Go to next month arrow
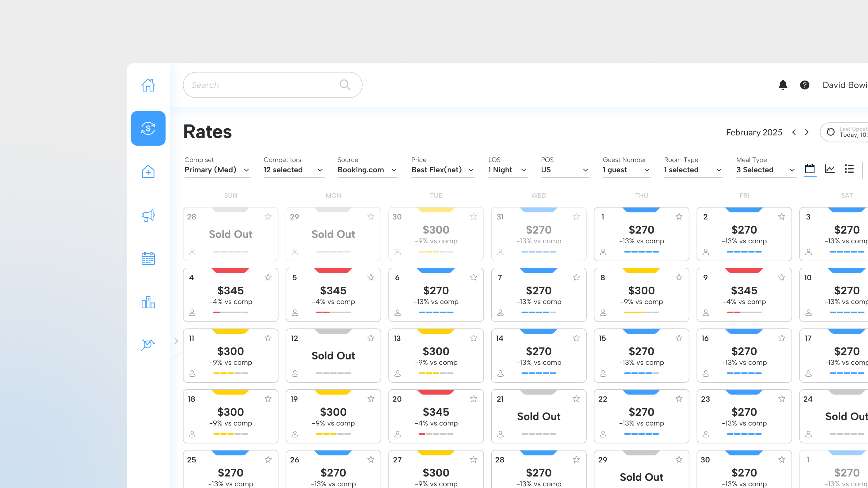Image resolution: width=868 pixels, height=488 pixels. (807, 132)
